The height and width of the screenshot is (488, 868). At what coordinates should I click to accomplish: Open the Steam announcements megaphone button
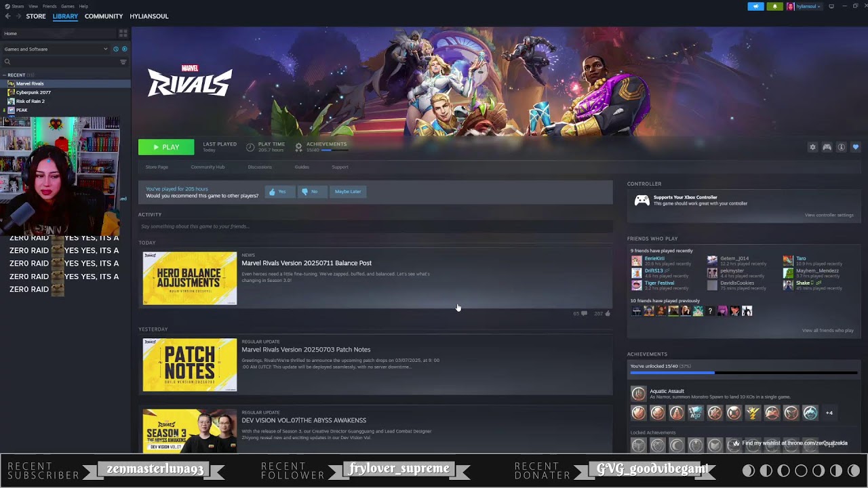(756, 6)
